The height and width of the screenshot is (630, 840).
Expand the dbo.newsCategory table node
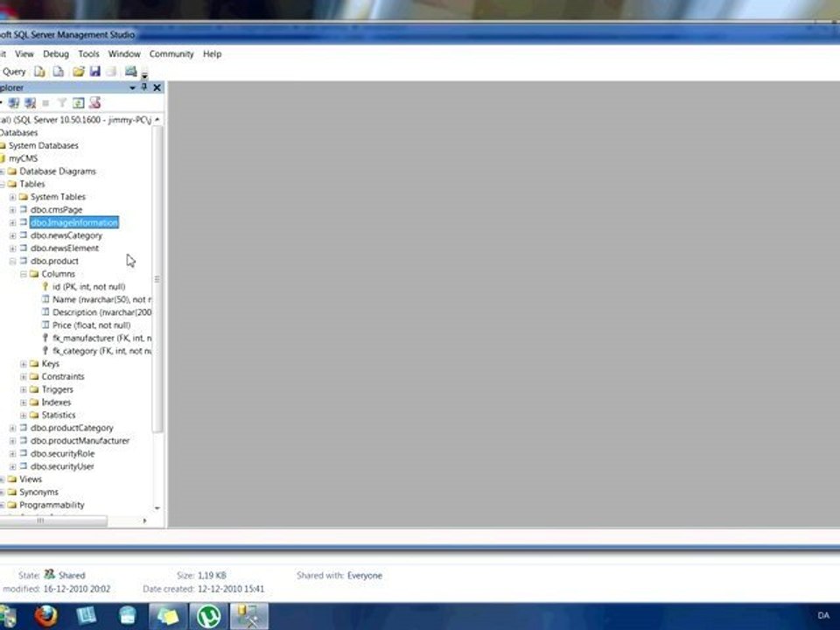click(x=12, y=235)
